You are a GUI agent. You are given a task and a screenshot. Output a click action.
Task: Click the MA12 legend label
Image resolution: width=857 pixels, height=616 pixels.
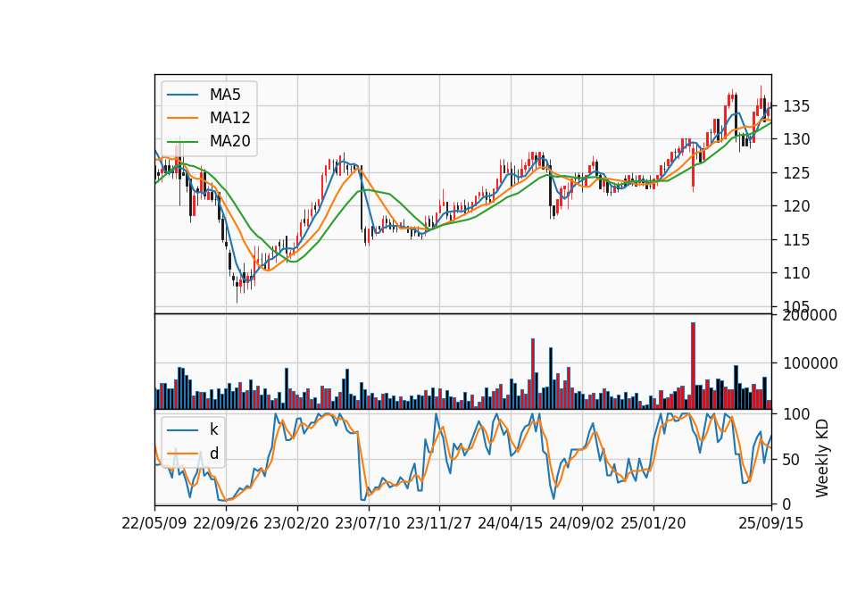coord(229,118)
